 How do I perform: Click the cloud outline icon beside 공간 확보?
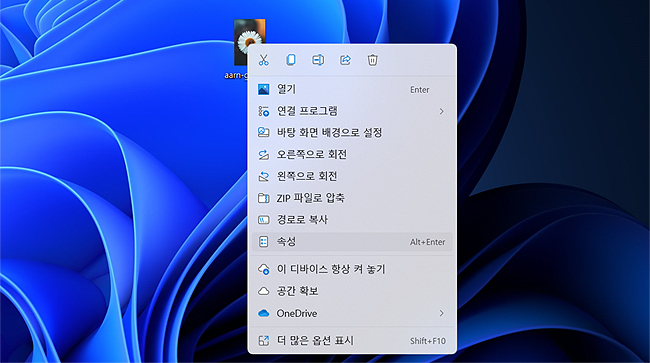tap(264, 291)
